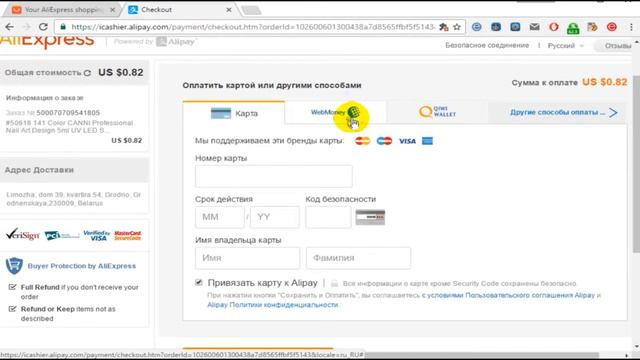Click the Maestro brand logo
640x360 pixels.
(384, 141)
